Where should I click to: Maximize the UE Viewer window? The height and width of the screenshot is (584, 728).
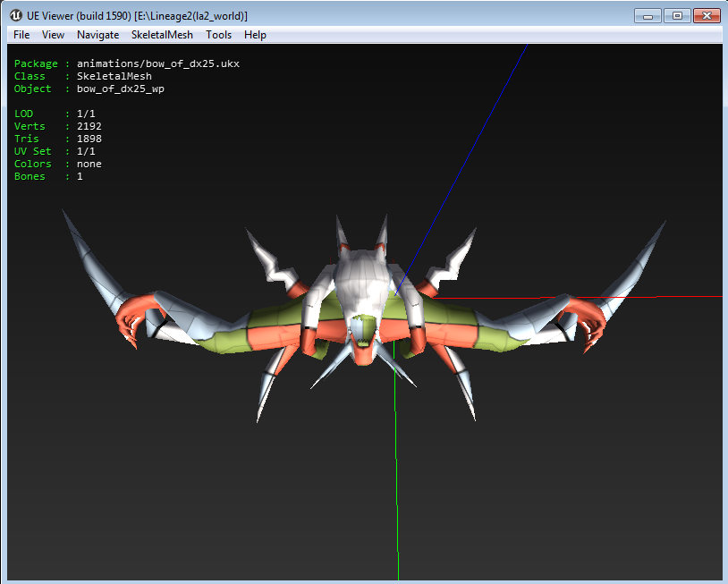[x=677, y=16]
